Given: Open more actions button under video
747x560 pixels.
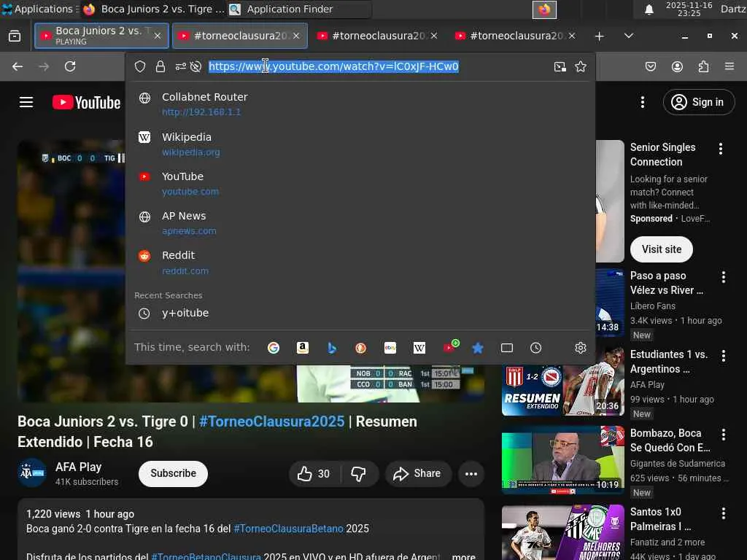Looking at the screenshot, I should (x=471, y=474).
